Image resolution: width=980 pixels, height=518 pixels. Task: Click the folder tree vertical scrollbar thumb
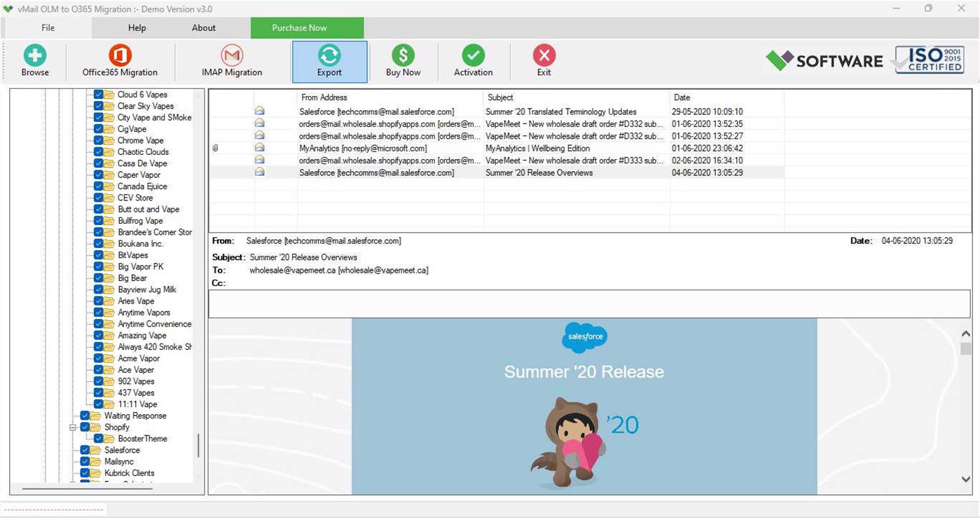(198, 445)
